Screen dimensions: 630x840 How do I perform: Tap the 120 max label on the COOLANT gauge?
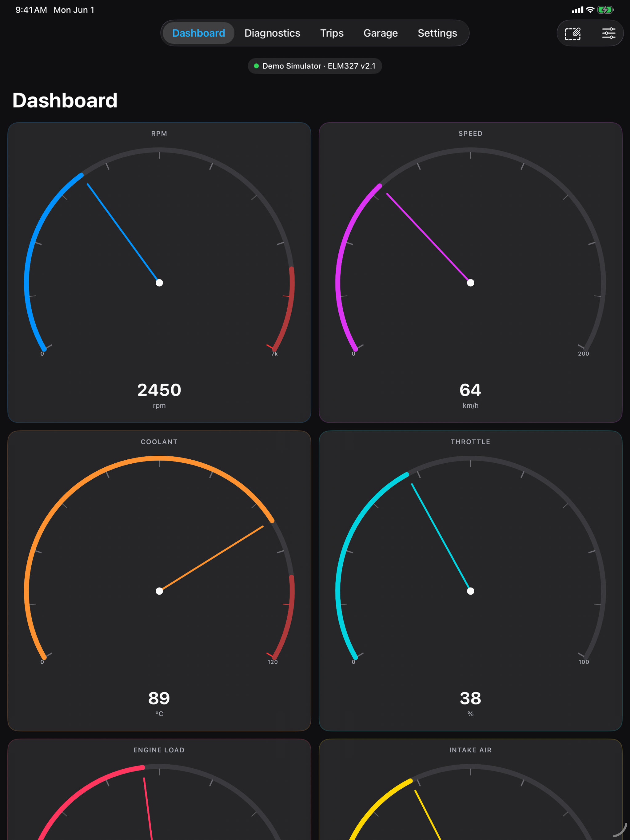tap(273, 662)
